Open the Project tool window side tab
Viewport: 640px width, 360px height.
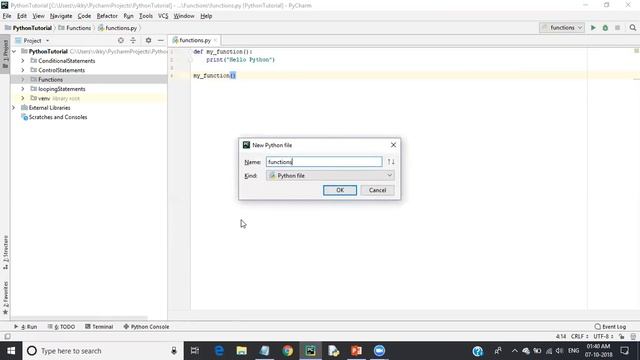pos(5,54)
